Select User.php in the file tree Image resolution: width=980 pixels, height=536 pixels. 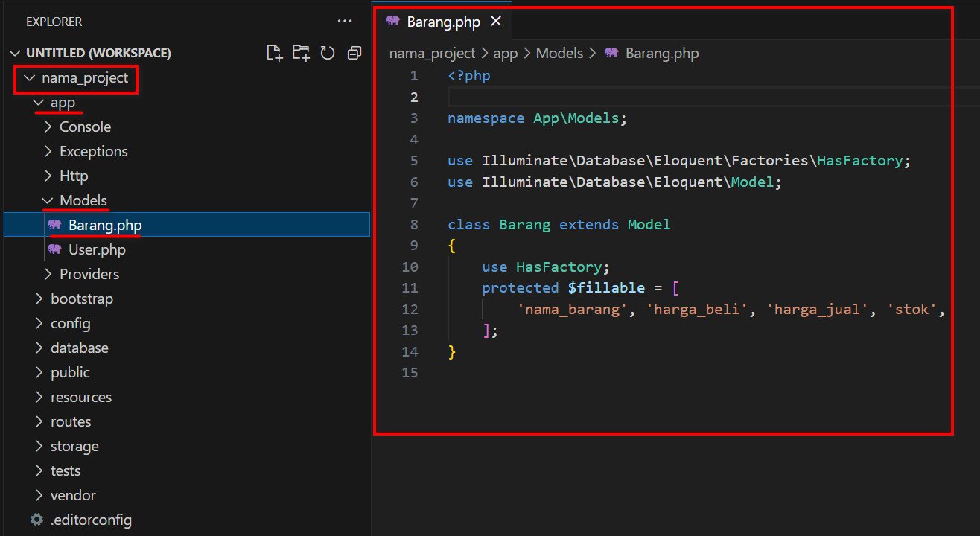tap(186, 249)
